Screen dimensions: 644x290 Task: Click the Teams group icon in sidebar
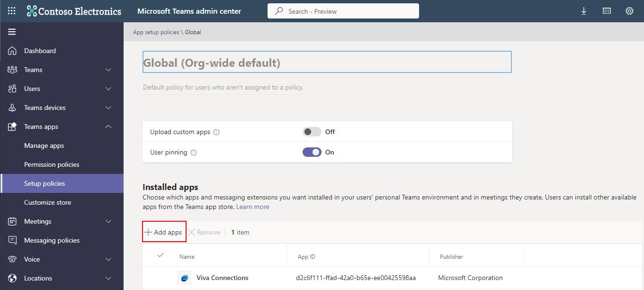[x=12, y=70]
